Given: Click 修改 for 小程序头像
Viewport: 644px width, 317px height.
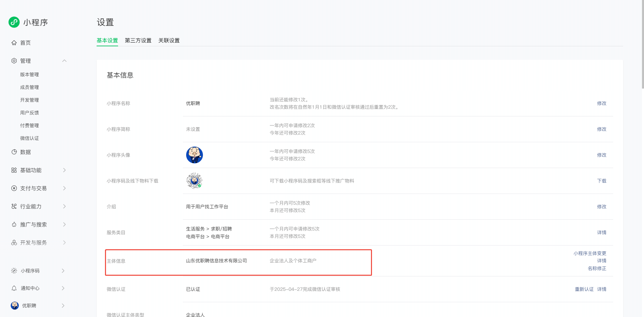Looking at the screenshot, I should coord(602,155).
